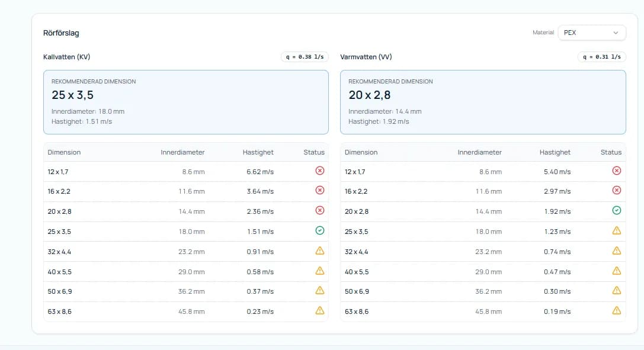The height and width of the screenshot is (350, 644).
Task: Select Kallvatten velocity value 0.37 m/s
Action: (x=260, y=292)
